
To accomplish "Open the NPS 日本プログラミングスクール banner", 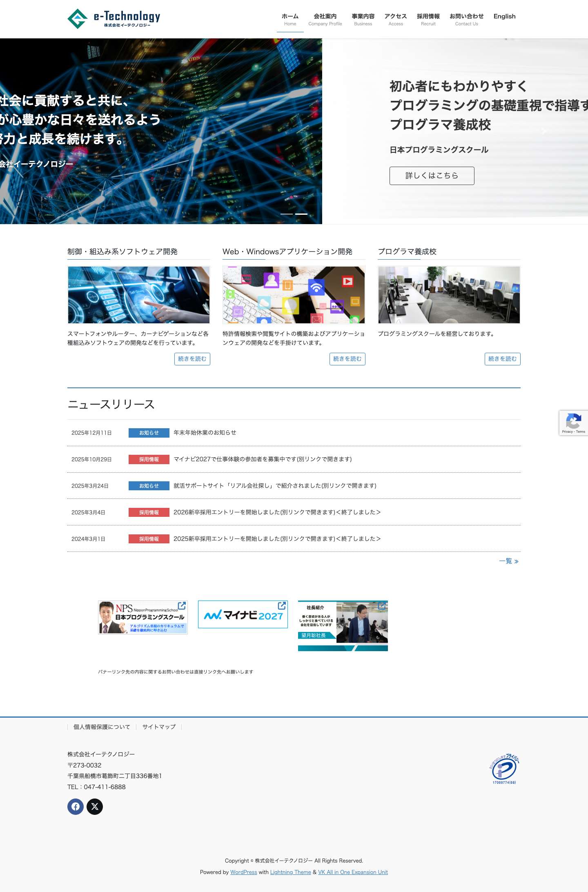I will 143,617.
